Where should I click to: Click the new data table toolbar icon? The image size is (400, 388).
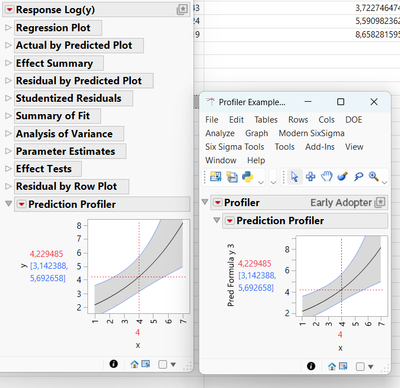(216, 177)
